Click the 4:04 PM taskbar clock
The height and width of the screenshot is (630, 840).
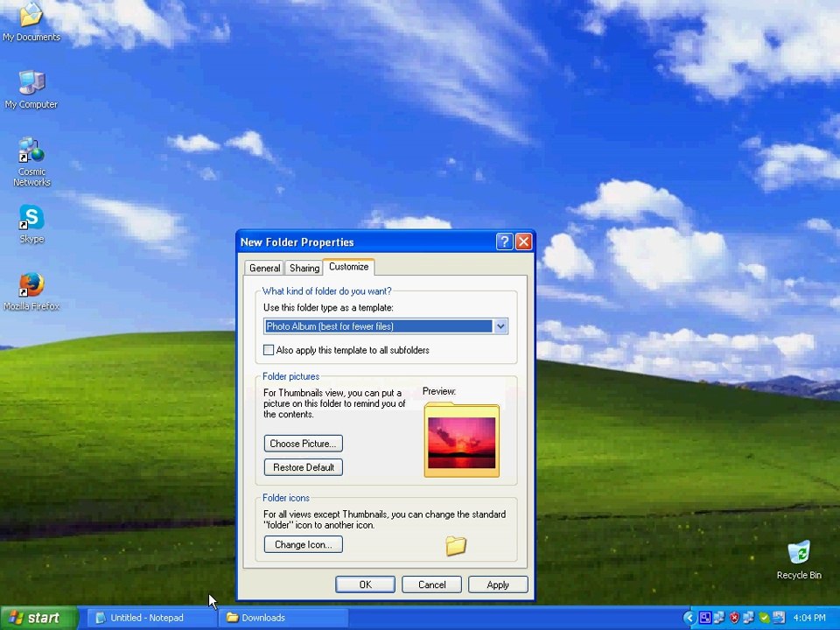tap(808, 618)
